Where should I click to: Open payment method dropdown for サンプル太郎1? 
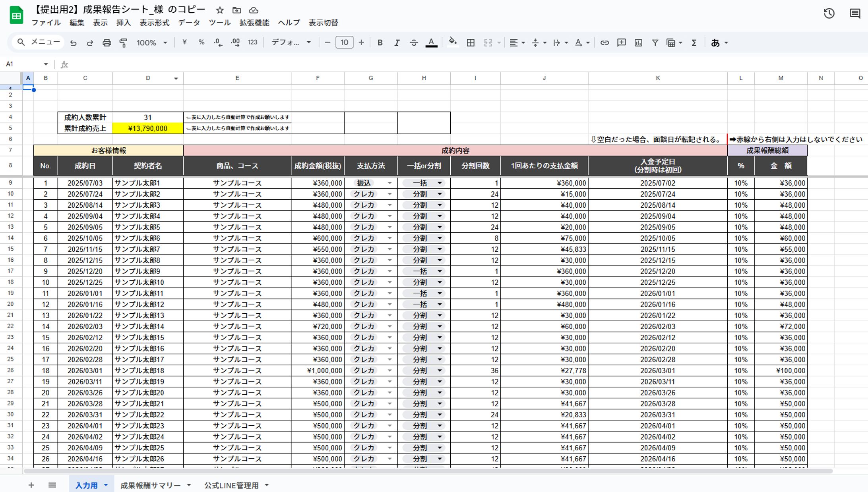click(x=389, y=183)
